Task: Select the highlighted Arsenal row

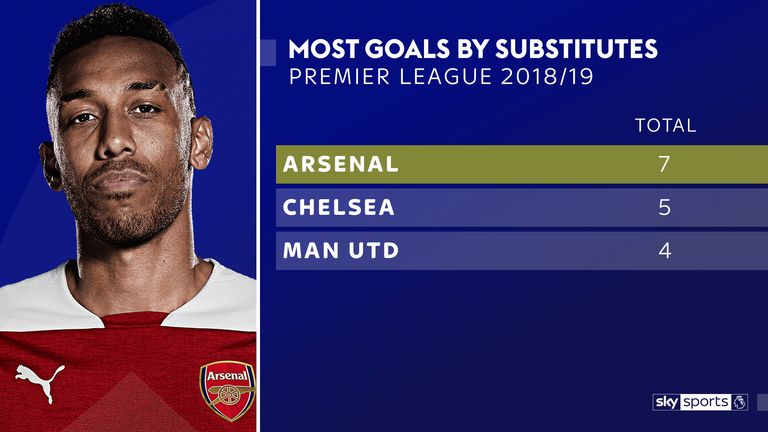Action: point(522,164)
